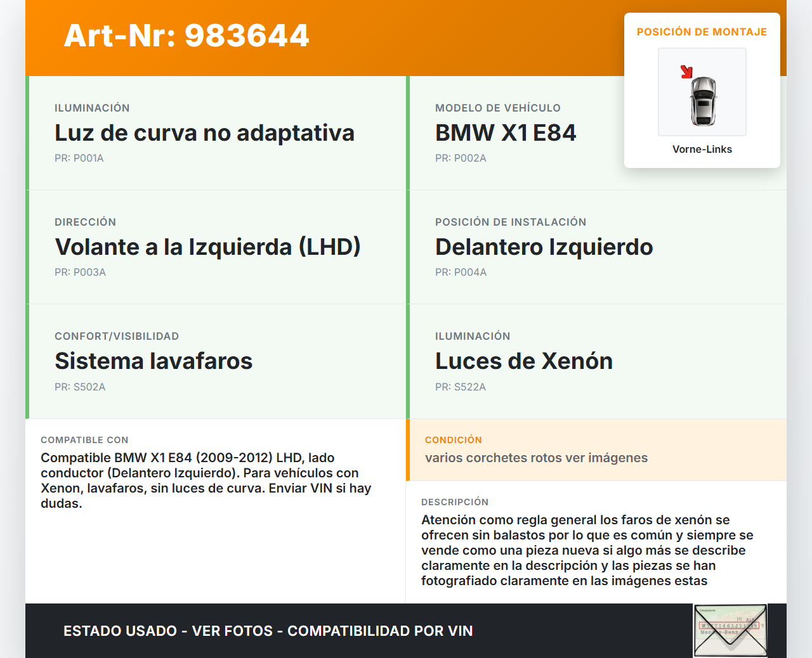The image size is (812, 658).
Task: Select the red arrow on car illustration
Action: click(x=687, y=72)
